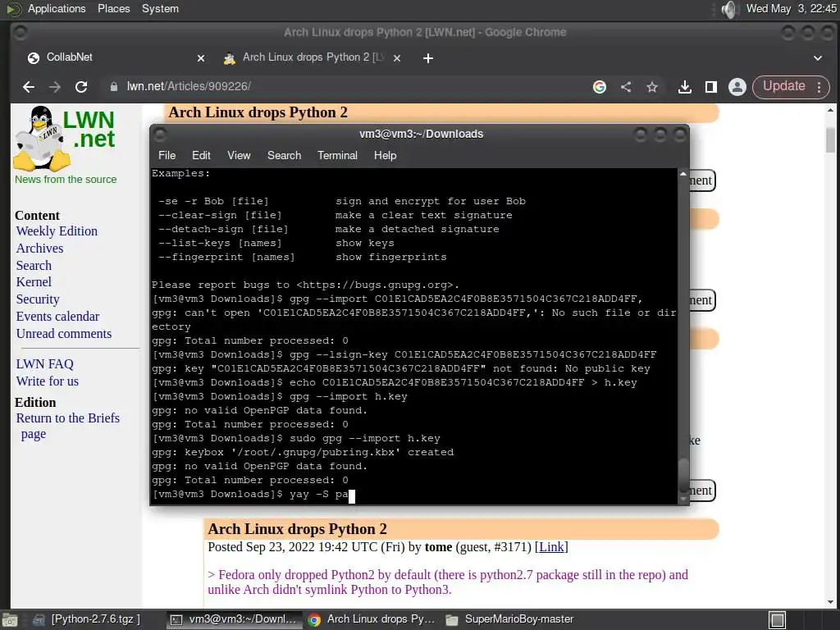Viewport: 840px width, 630px height.
Task: Open Archives link
Action: (x=39, y=248)
